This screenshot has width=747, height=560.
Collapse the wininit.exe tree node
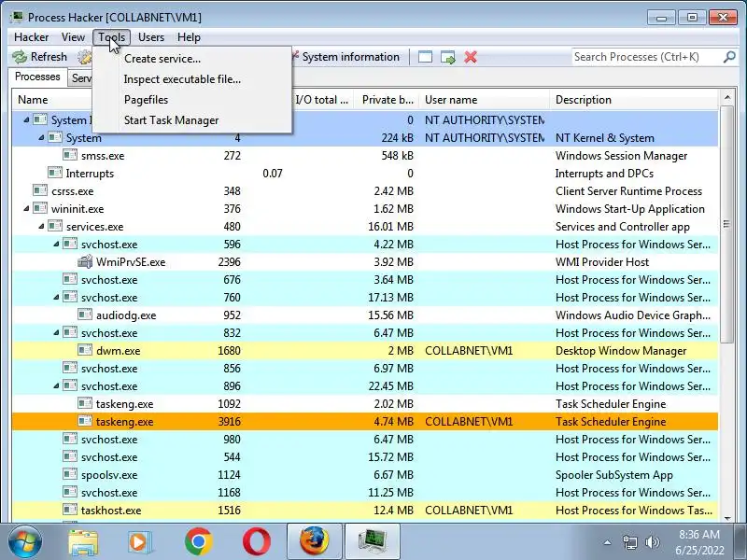26,208
